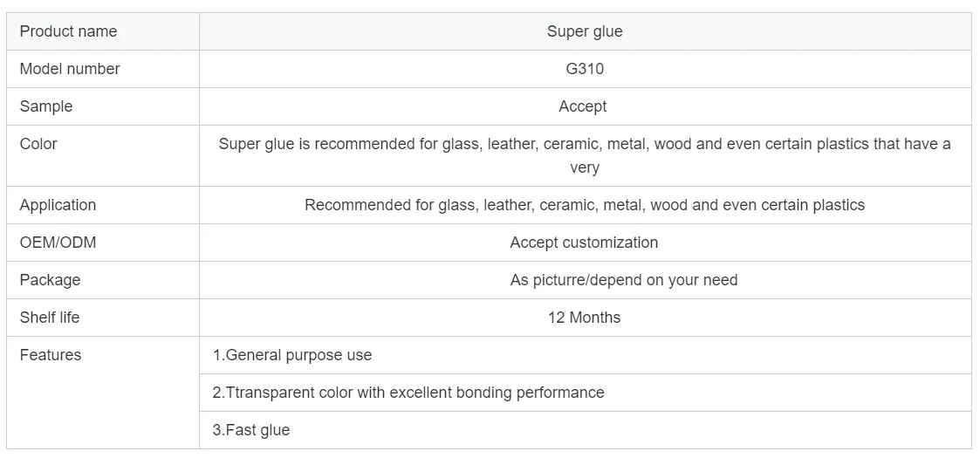Click the Application recommended materials text
This screenshot has width=980, height=458.
pyautogui.click(x=584, y=205)
